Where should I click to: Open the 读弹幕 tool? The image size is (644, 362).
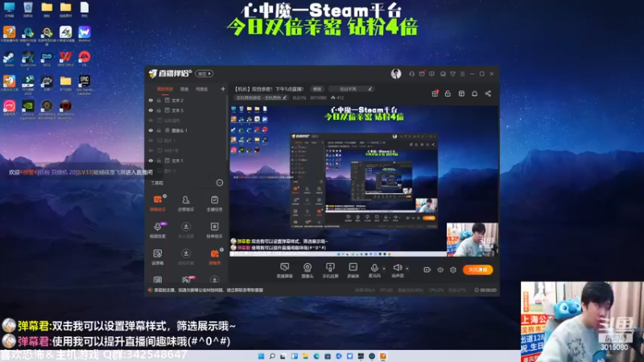pyautogui.click(x=158, y=257)
